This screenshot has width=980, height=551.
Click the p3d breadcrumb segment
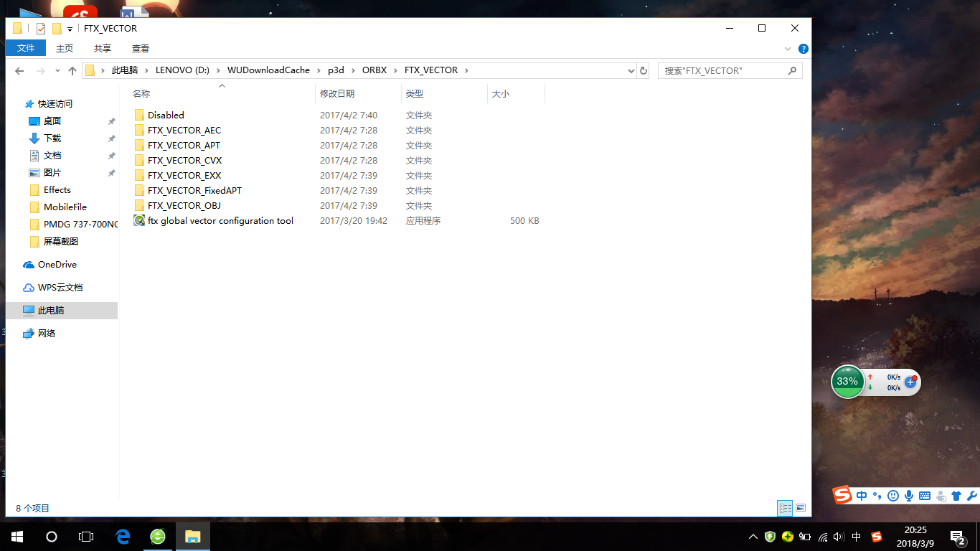[x=336, y=70]
